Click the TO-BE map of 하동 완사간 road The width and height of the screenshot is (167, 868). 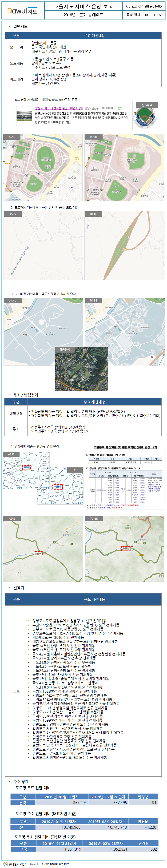[124, 246]
